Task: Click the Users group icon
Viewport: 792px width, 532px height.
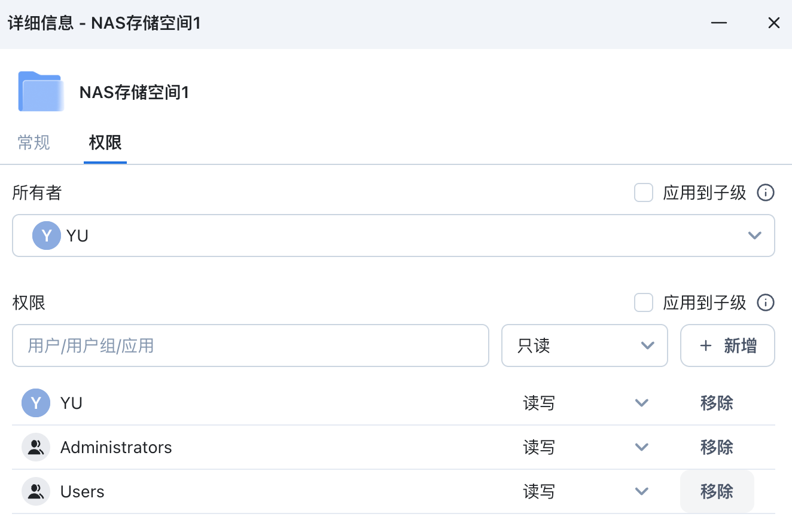Action: (36, 491)
